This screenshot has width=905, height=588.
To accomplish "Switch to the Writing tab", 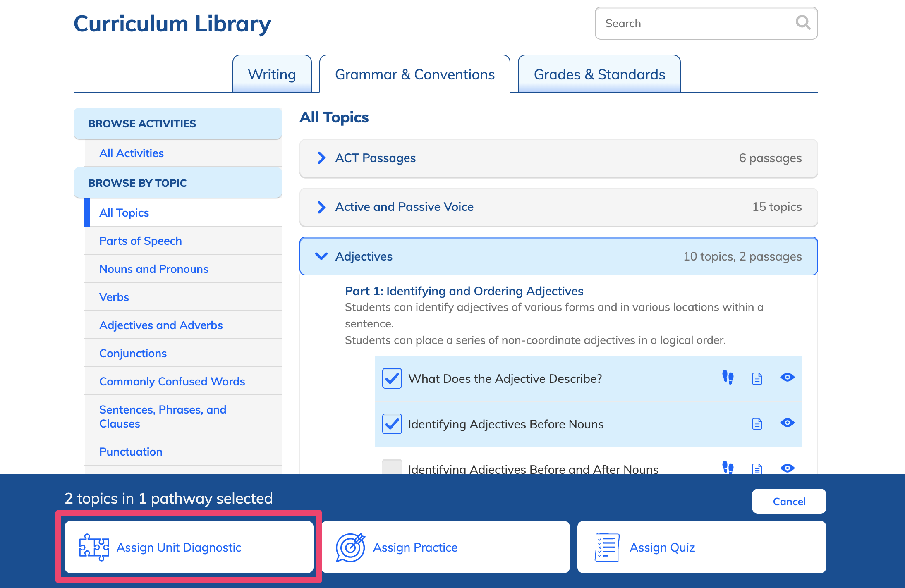I will click(272, 74).
